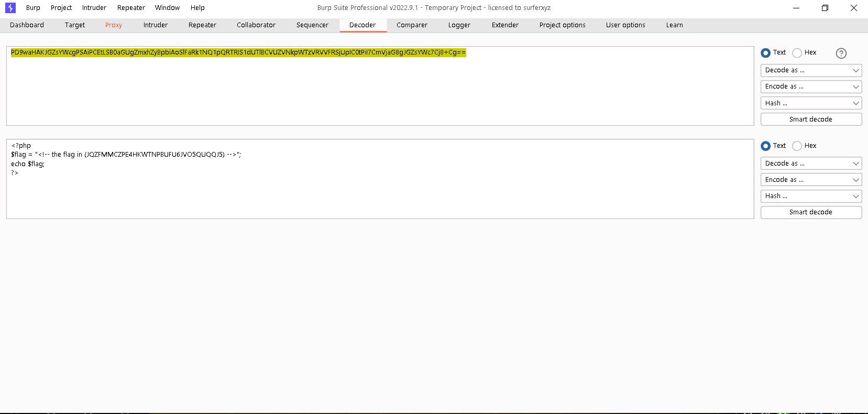This screenshot has width=868, height=414.
Task: Switch to the Target tab
Action: coord(75,25)
